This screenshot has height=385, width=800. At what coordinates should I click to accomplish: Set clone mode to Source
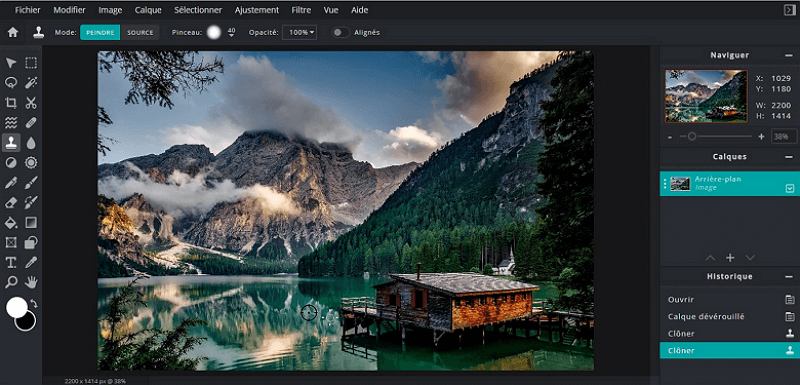click(140, 32)
